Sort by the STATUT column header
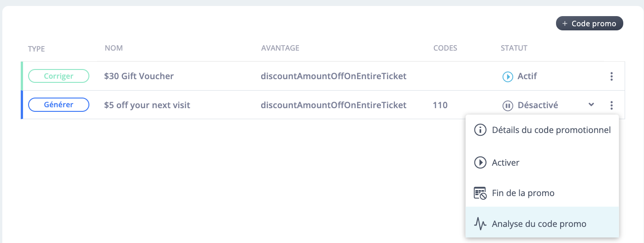Viewport: 644px width, 243px height. point(514,48)
